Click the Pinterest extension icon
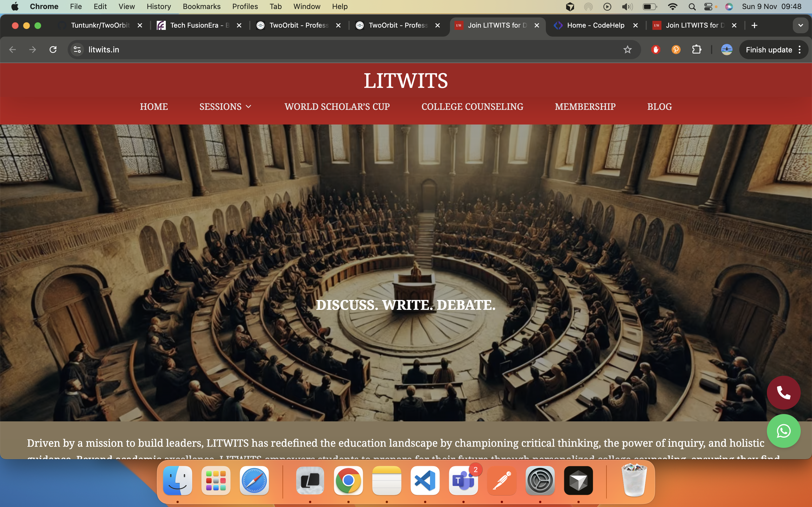The image size is (812, 507). coord(676,49)
